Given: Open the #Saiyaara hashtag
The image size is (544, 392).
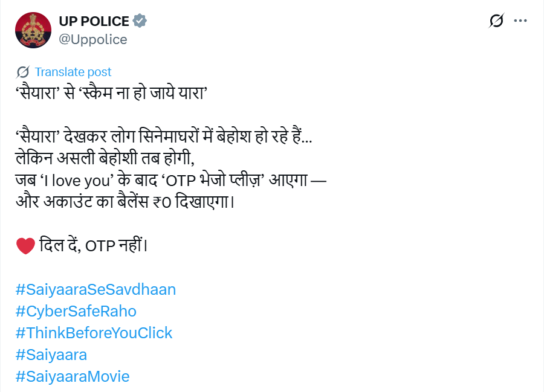Looking at the screenshot, I should point(51,355).
